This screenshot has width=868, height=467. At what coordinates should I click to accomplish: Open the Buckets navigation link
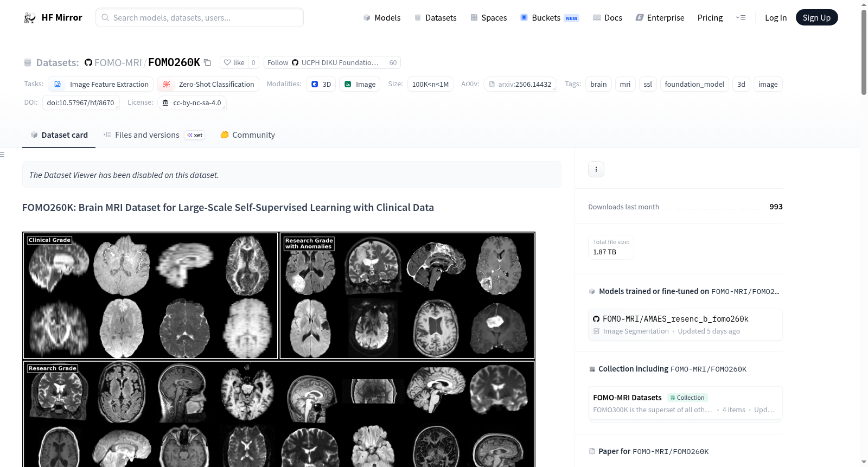tap(550, 17)
